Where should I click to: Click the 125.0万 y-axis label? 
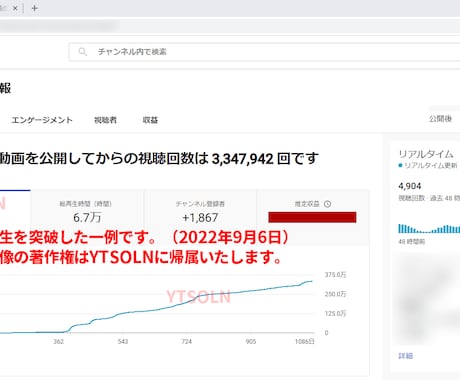click(x=335, y=313)
